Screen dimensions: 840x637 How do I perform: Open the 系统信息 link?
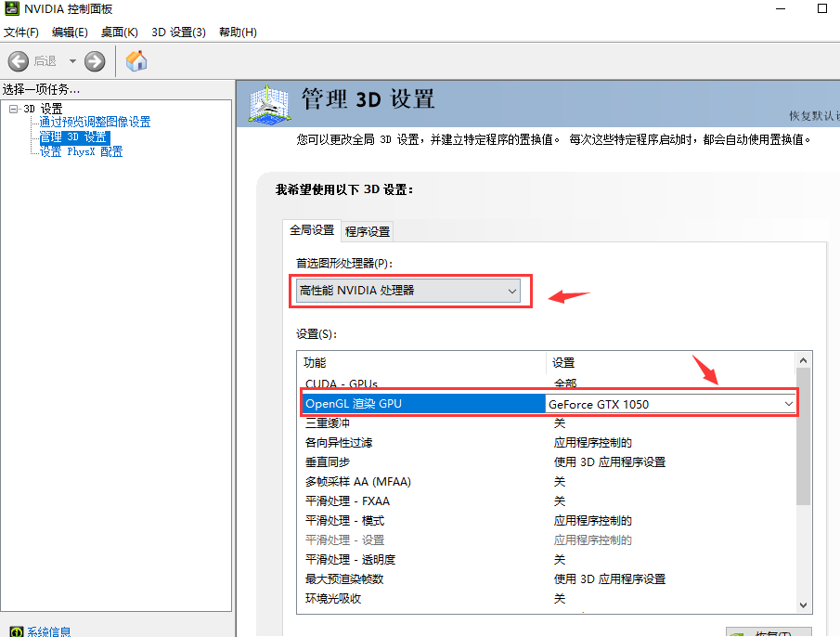(49, 632)
